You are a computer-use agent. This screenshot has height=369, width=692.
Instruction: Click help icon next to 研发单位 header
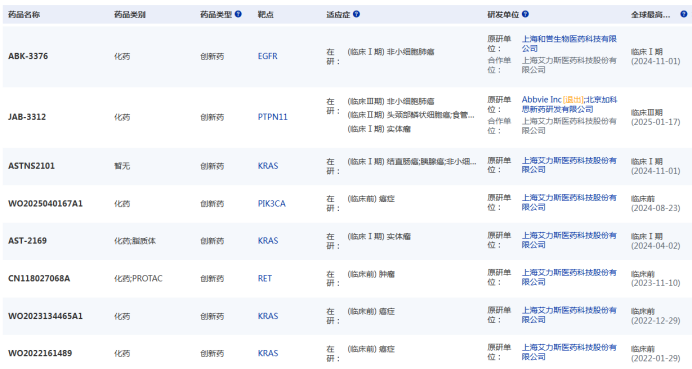click(x=525, y=14)
